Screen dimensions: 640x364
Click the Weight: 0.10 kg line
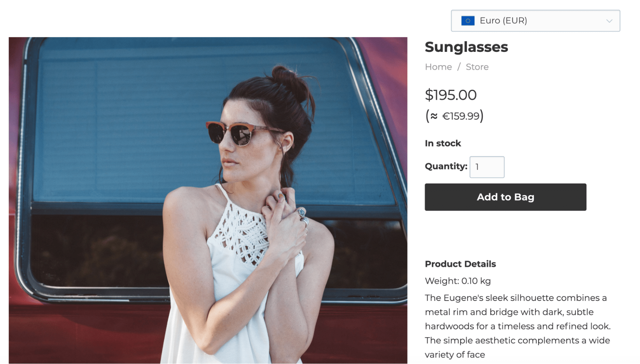pyautogui.click(x=458, y=281)
